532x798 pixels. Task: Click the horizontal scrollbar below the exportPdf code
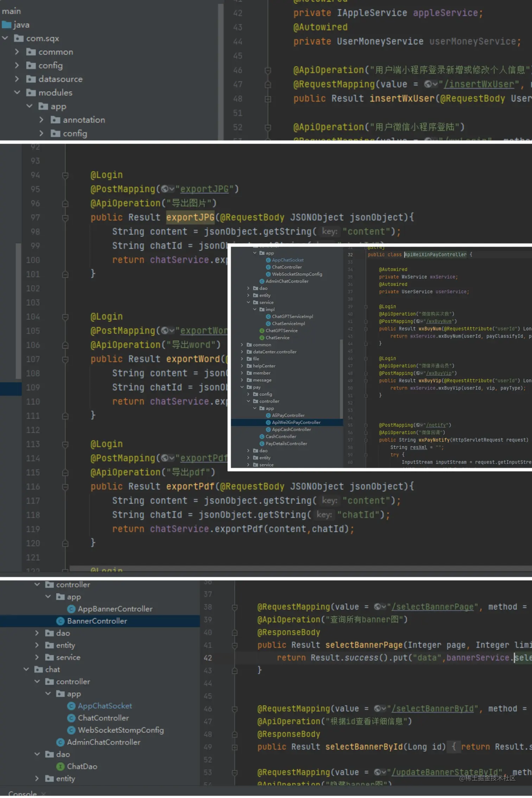301,569
